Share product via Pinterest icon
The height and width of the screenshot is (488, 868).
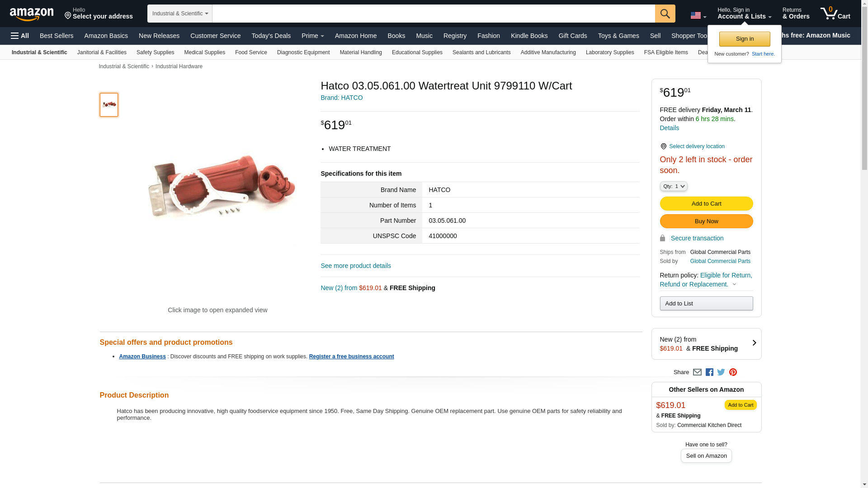pyautogui.click(x=733, y=372)
